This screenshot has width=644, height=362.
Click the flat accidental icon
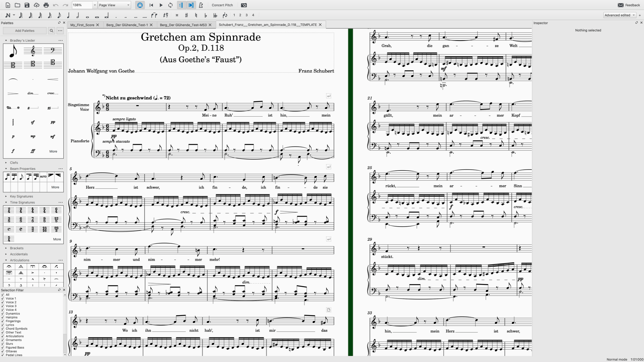click(x=206, y=15)
